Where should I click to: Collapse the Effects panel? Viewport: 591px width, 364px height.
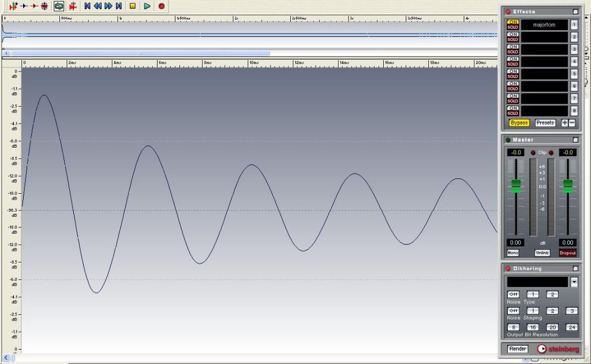(x=575, y=12)
